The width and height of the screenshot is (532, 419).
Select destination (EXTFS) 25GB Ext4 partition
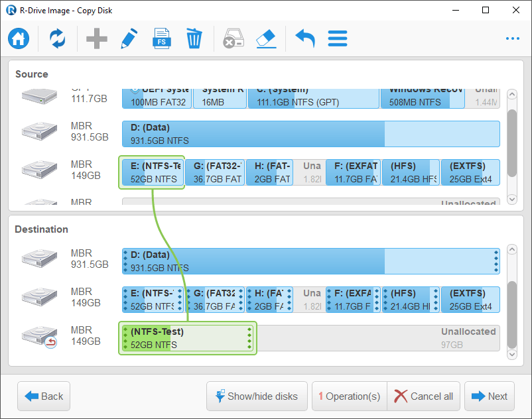(470, 300)
